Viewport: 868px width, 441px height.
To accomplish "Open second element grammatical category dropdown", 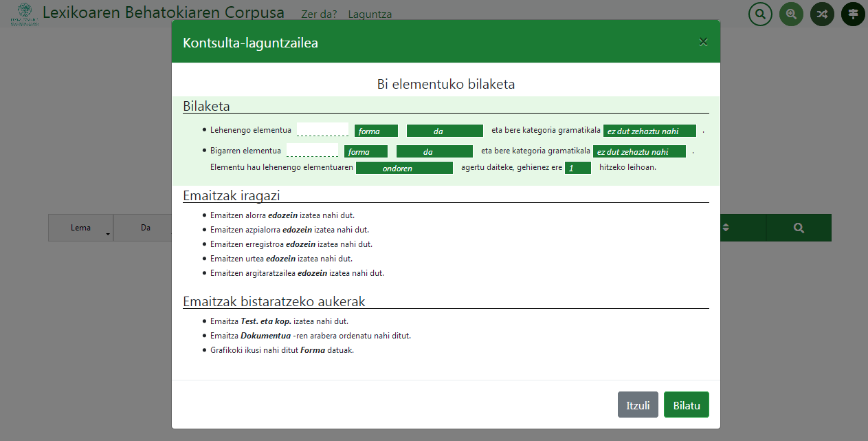I will point(639,151).
